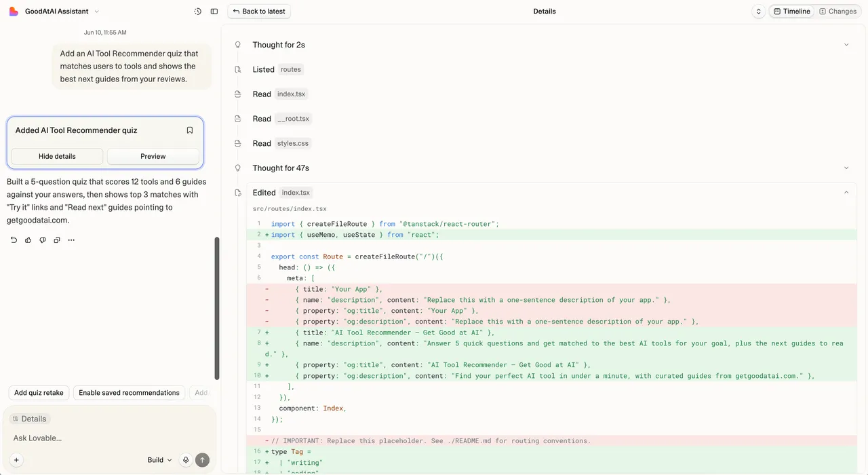
Task: Click the code line 'component: Index,'
Action: [x=551, y=408]
